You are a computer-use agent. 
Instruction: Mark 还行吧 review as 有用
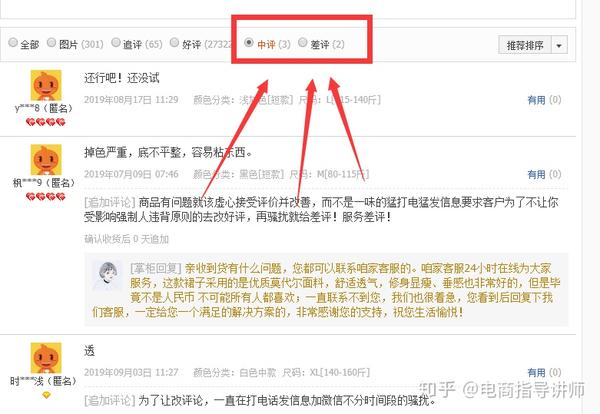[x=536, y=100]
